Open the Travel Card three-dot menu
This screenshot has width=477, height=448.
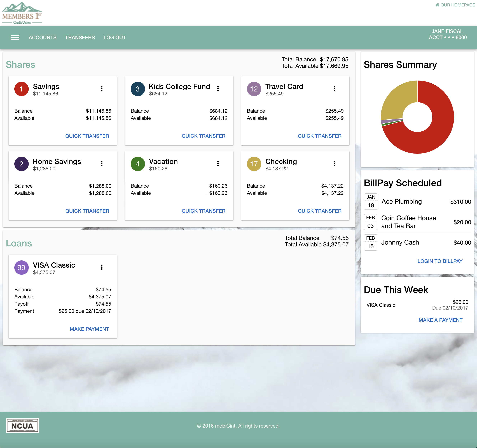pos(334,89)
